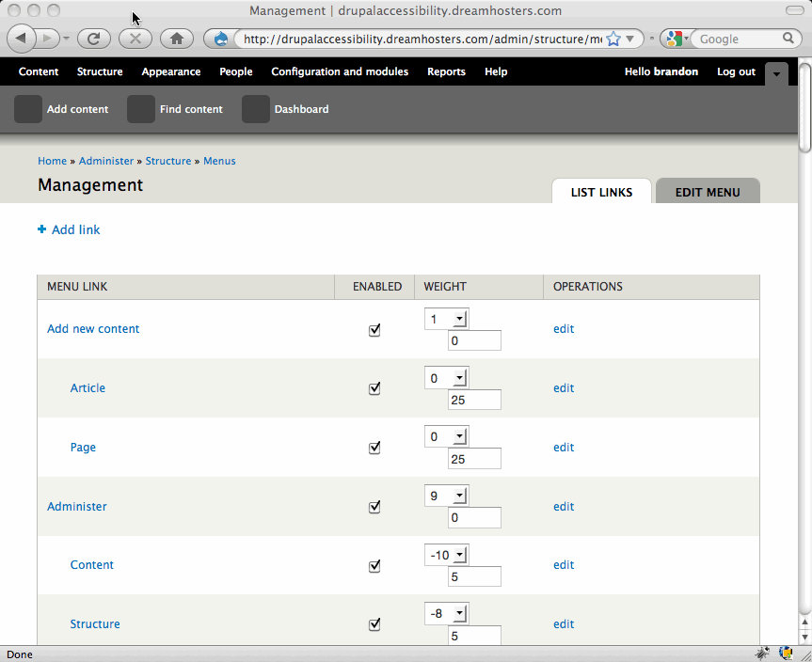Open the Dashboard shortcut icon
812x662 pixels.
click(x=255, y=109)
